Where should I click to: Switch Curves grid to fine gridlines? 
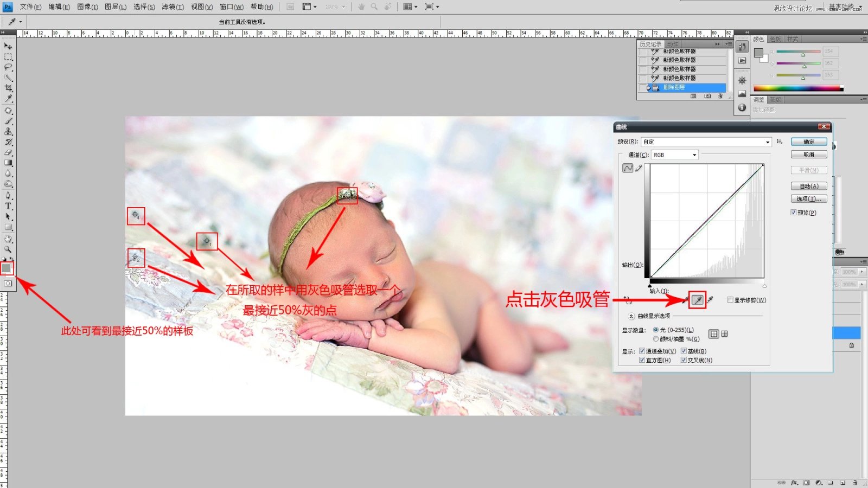click(x=725, y=334)
